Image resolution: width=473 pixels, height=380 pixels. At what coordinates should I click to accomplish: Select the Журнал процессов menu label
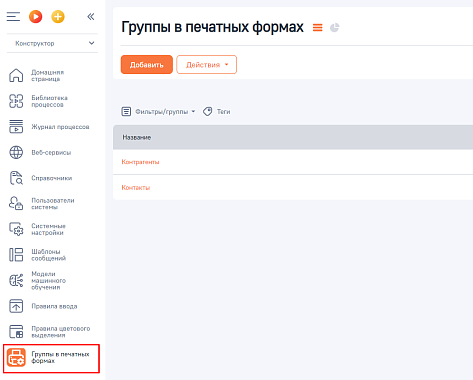60,127
